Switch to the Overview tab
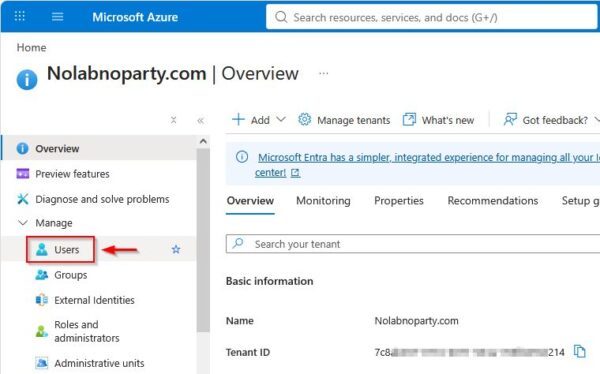This screenshot has width=600, height=374. (250, 201)
